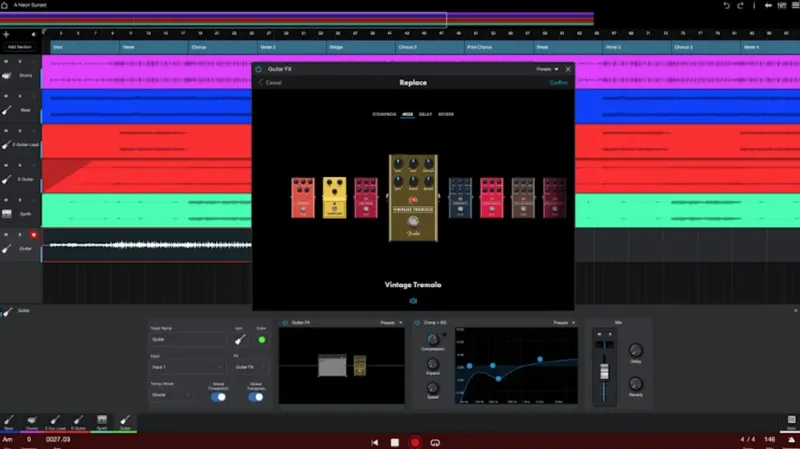The image size is (800, 449).
Task: Choose the orange pedal on far left
Action: coord(303,198)
